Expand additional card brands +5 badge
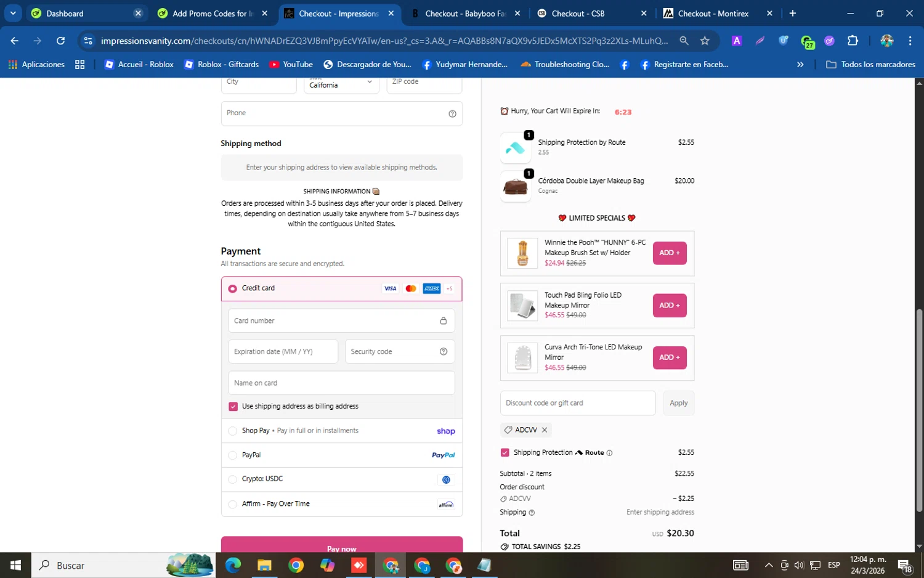This screenshot has width=924, height=578. (x=450, y=288)
